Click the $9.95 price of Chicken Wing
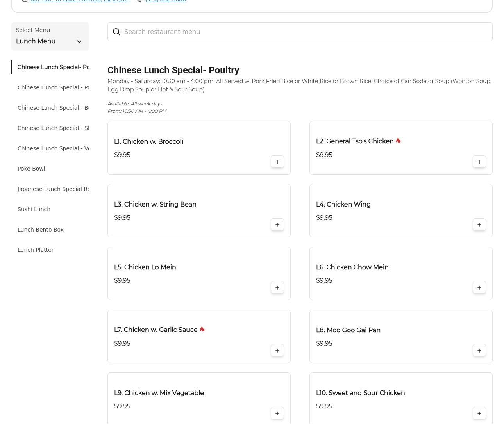 pyautogui.click(x=324, y=218)
